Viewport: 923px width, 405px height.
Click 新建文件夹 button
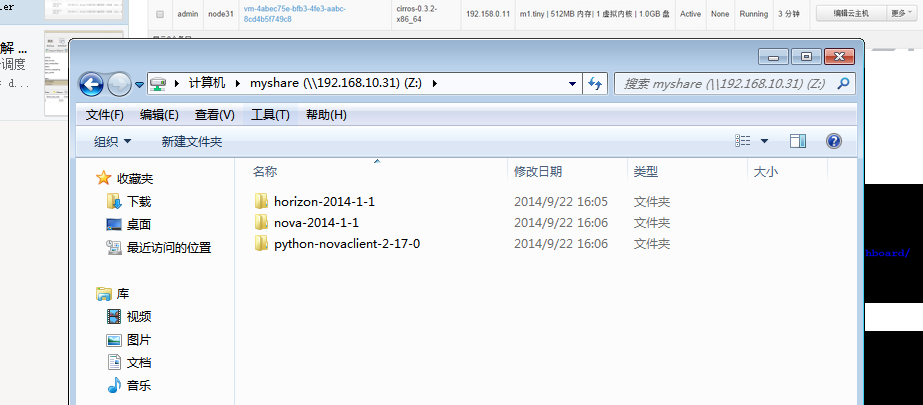[x=192, y=141]
